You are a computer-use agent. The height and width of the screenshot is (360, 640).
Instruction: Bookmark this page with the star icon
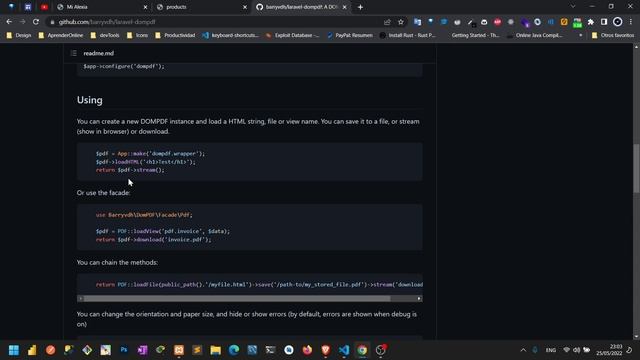click(x=401, y=22)
